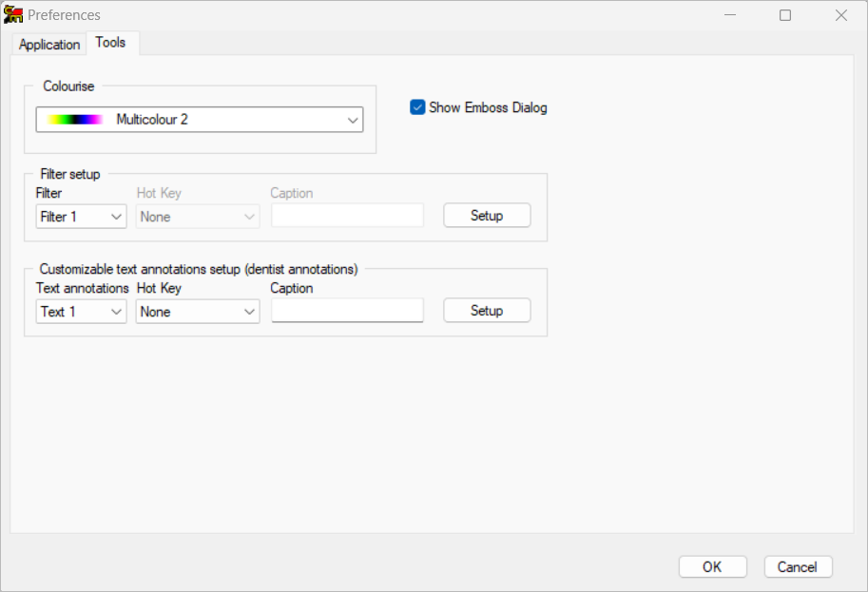Open the Colourise dropdown list

click(x=200, y=120)
